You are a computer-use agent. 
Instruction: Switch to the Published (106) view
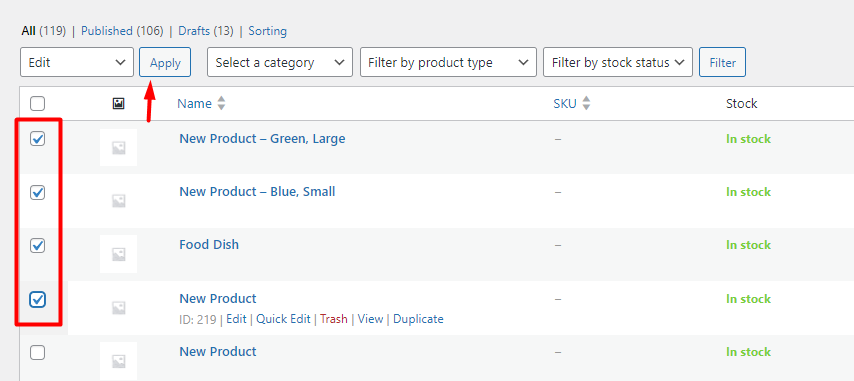(x=122, y=31)
